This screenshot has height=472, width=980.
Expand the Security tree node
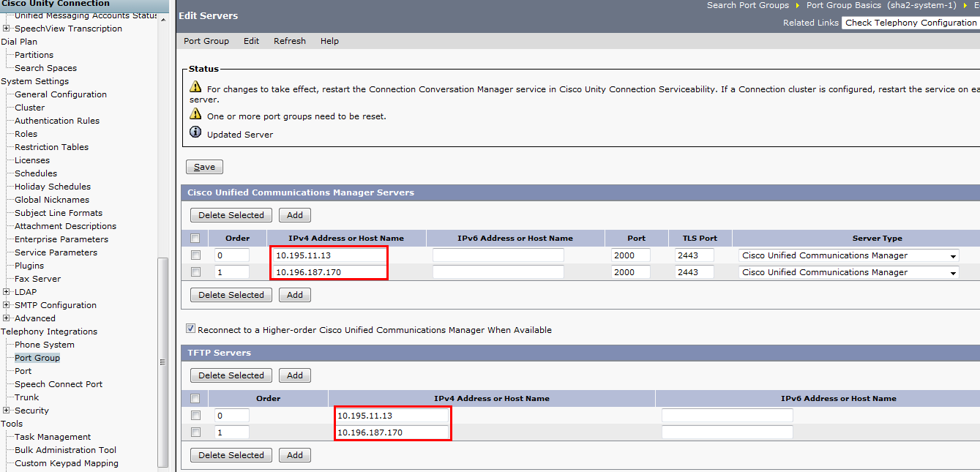7,411
